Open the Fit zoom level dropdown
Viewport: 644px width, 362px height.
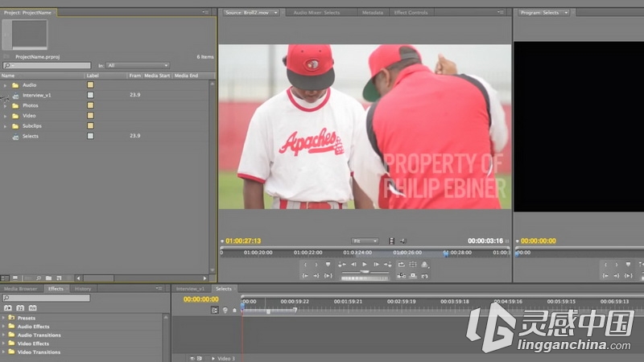point(365,241)
